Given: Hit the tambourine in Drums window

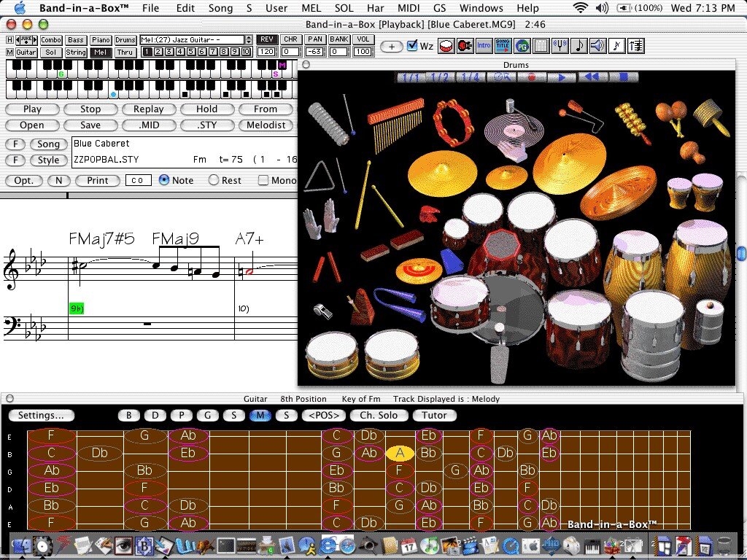Looking at the screenshot, I should pos(453,122).
